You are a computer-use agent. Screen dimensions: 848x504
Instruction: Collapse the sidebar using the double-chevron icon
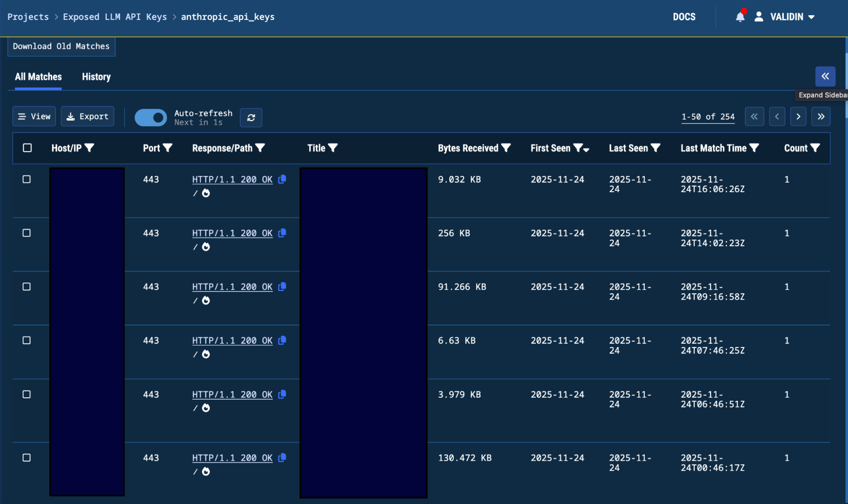[825, 76]
